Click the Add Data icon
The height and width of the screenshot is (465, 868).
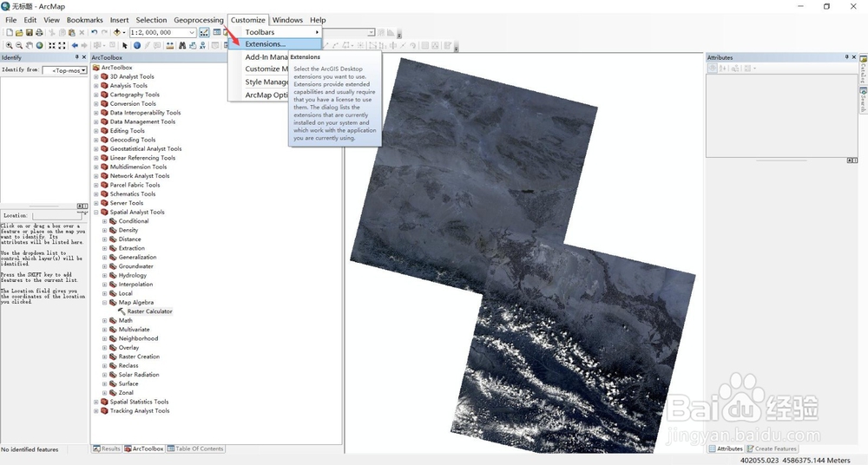pyautogui.click(x=117, y=33)
